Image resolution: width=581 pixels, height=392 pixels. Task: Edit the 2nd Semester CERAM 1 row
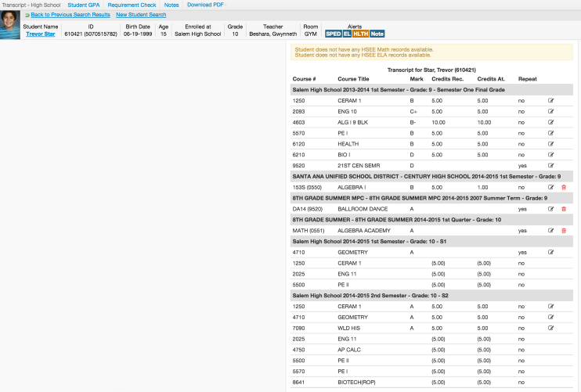pos(550,306)
